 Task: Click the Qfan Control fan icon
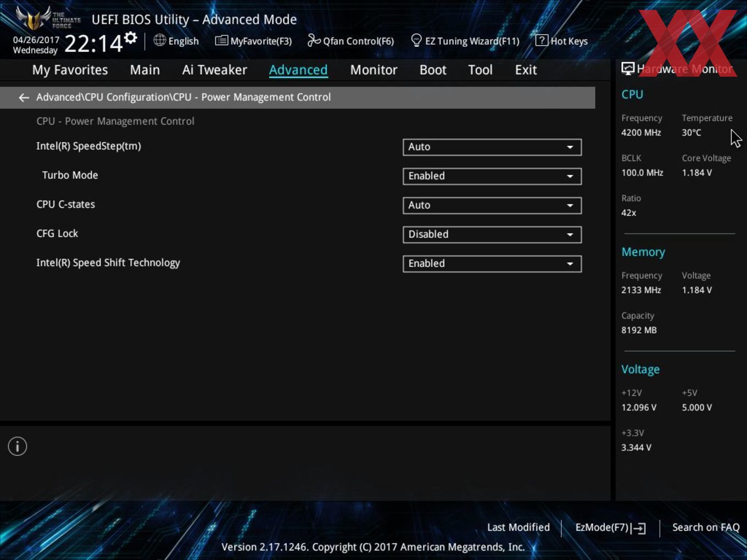click(x=314, y=40)
